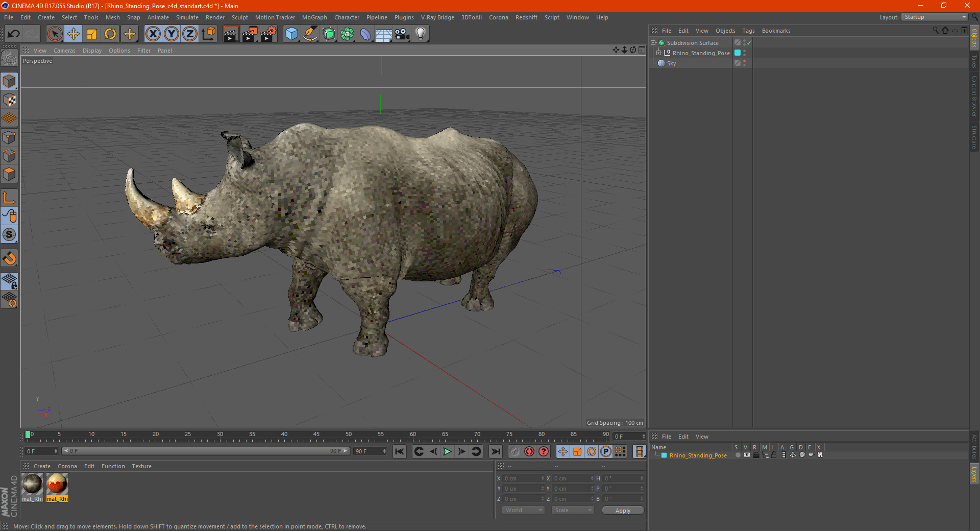The image size is (980, 531).
Task: Toggle Autokeying button
Action: point(529,451)
